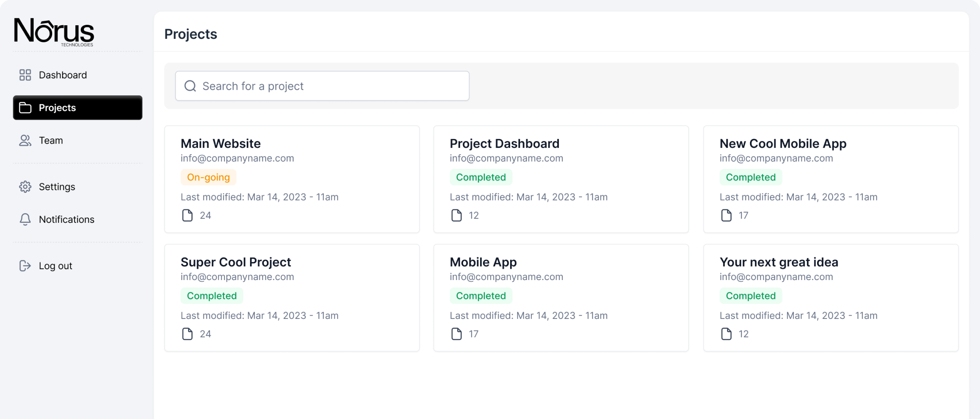Click the Norus Technologies logo
The height and width of the screenshot is (419, 980).
[54, 32]
